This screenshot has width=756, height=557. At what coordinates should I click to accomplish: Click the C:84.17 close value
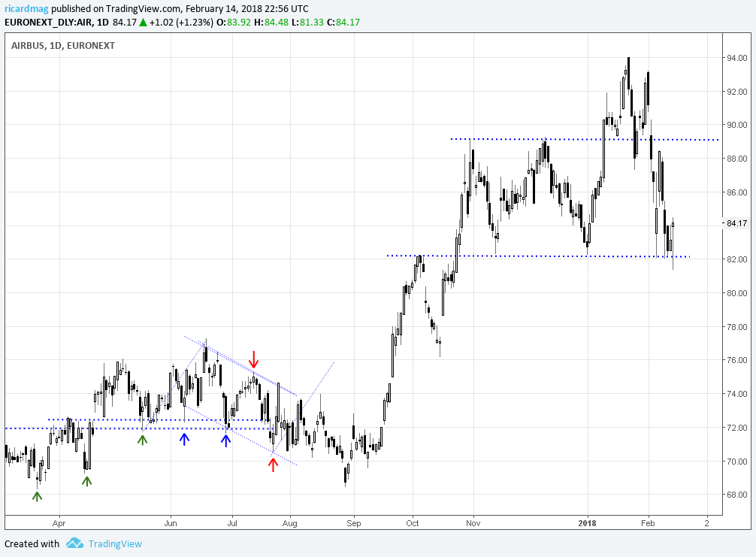(x=343, y=23)
